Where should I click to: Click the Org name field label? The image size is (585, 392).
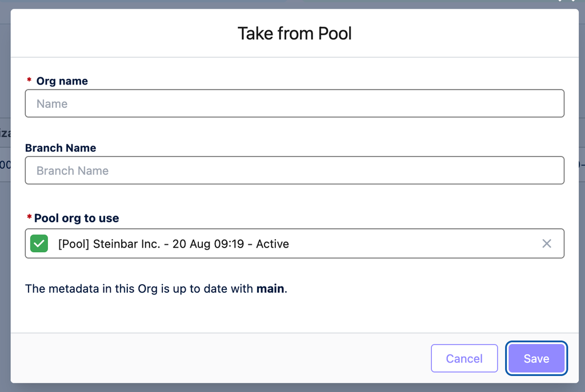click(62, 81)
